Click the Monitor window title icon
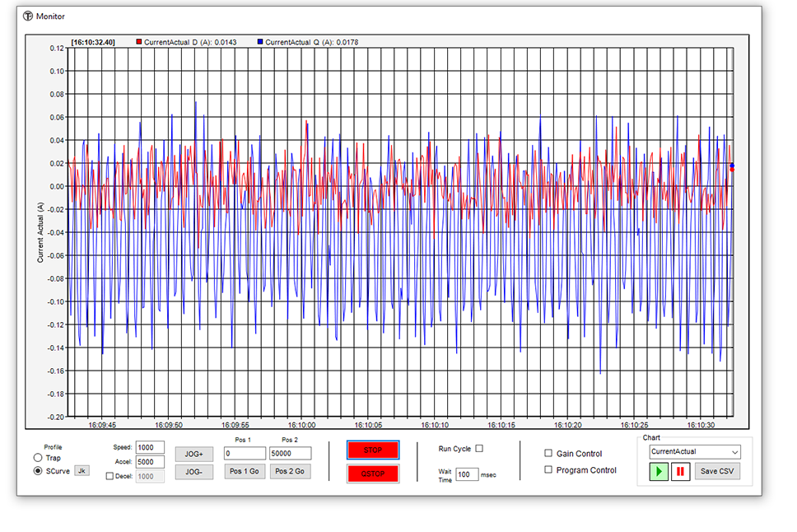Image resolution: width=797 pixels, height=532 pixels. pos(28,16)
